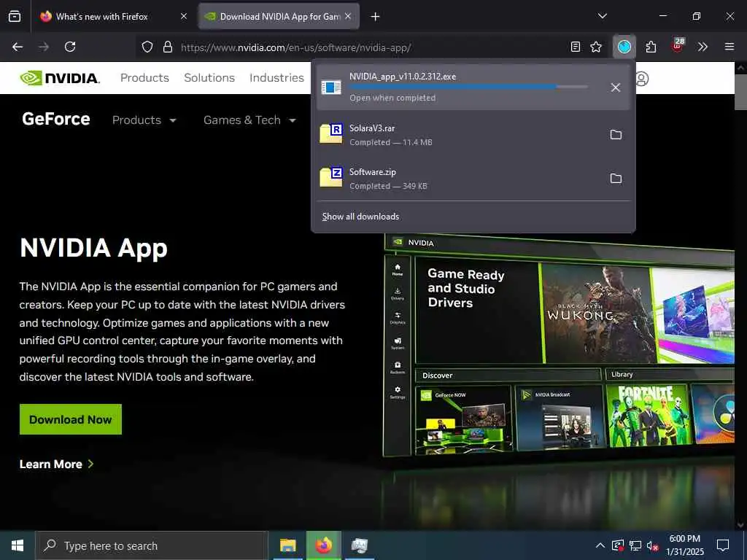The image size is (747, 560).
Task: Open the tracking protection shield
Action: (x=147, y=47)
